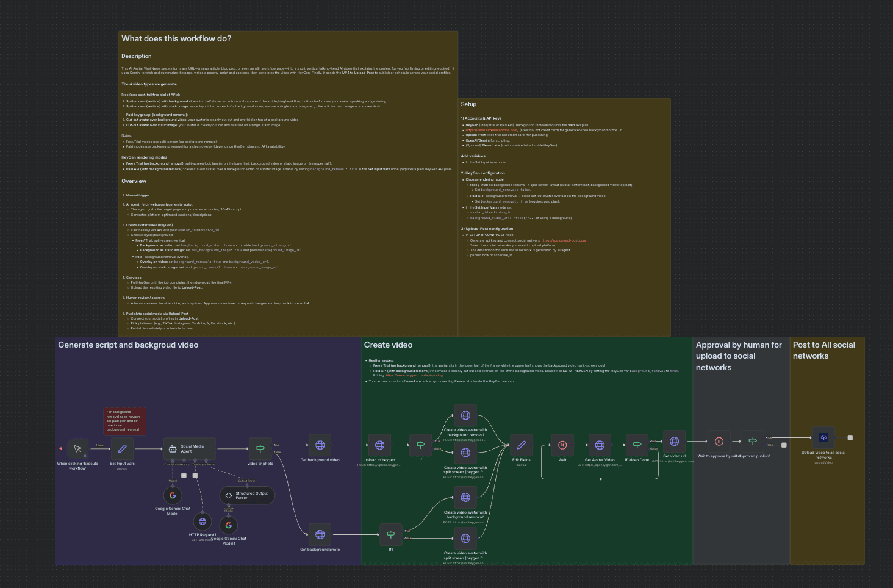
Task: Select 'Wait to approve by user' node
Action: 719,442
